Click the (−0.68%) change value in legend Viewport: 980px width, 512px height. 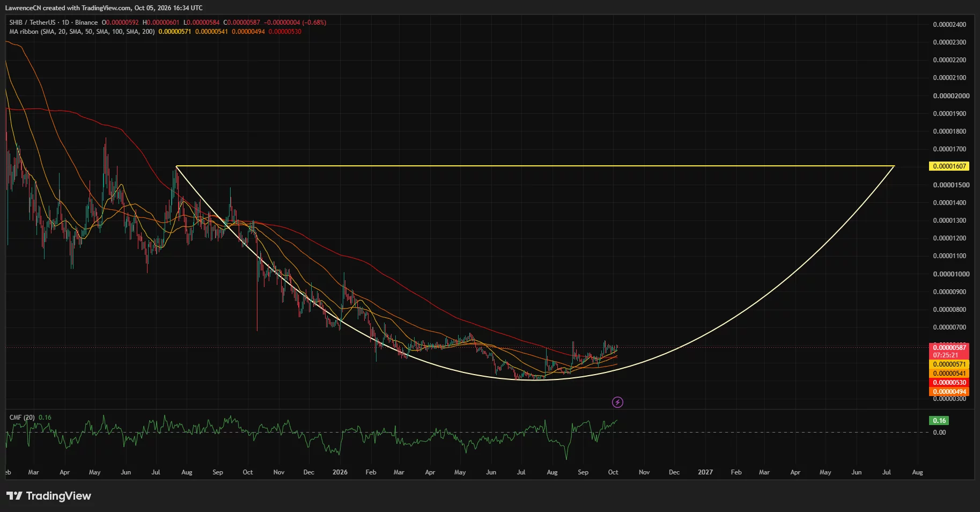pos(314,23)
